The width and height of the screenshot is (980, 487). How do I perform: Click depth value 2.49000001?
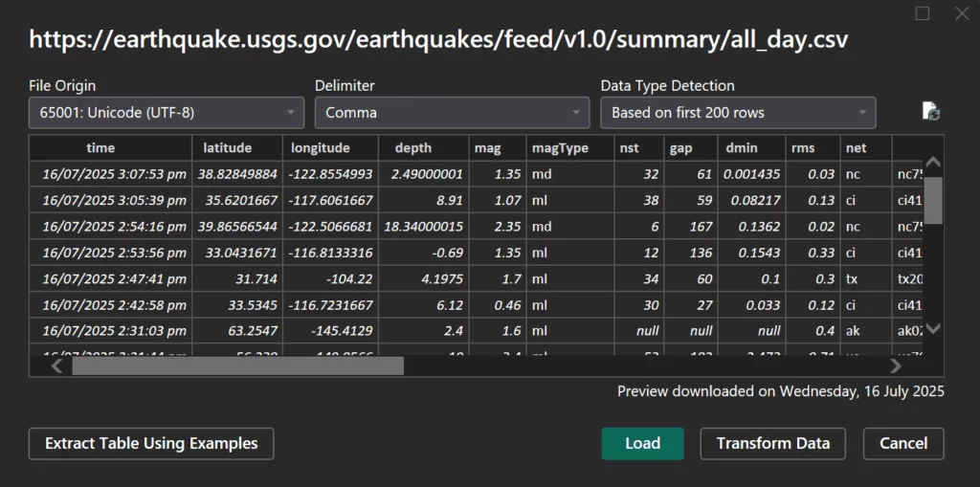[x=424, y=174]
